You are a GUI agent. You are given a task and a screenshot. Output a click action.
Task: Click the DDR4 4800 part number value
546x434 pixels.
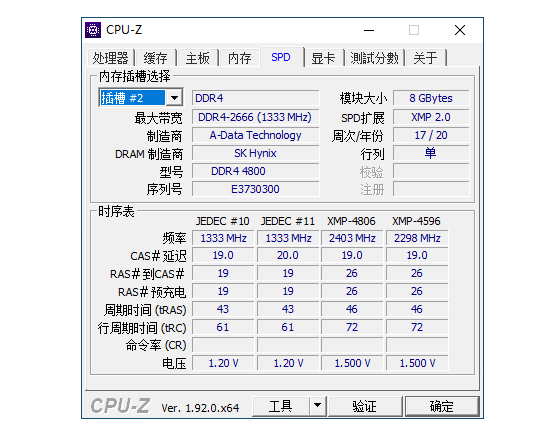256,171
